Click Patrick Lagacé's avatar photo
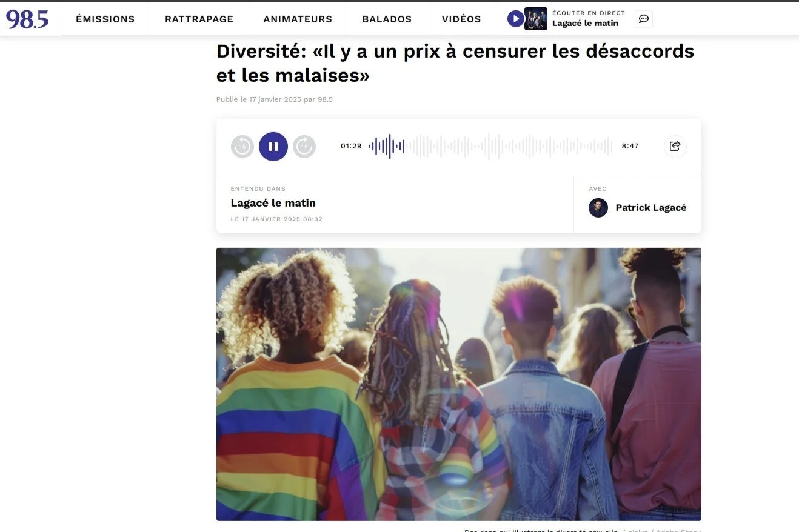The height and width of the screenshot is (532, 799). point(598,208)
